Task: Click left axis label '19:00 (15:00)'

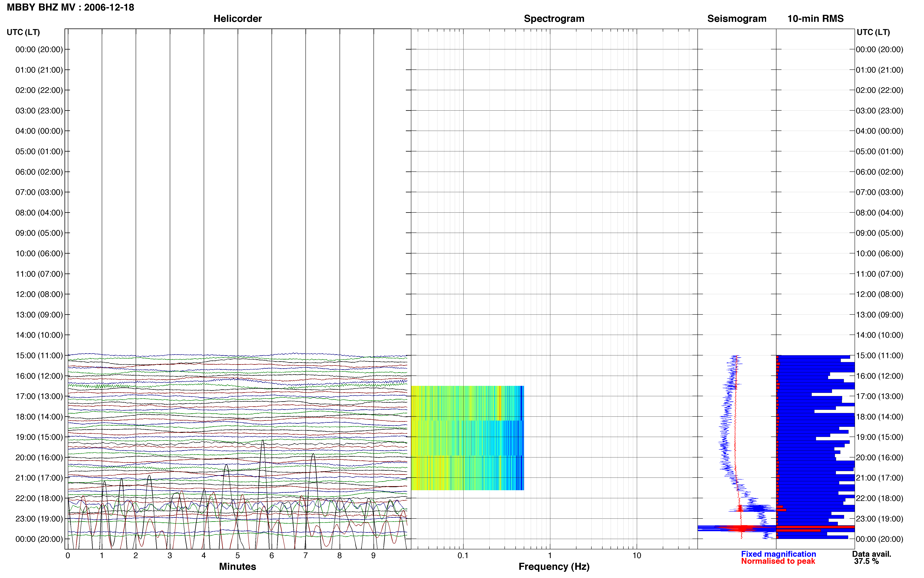Action: coord(39,437)
